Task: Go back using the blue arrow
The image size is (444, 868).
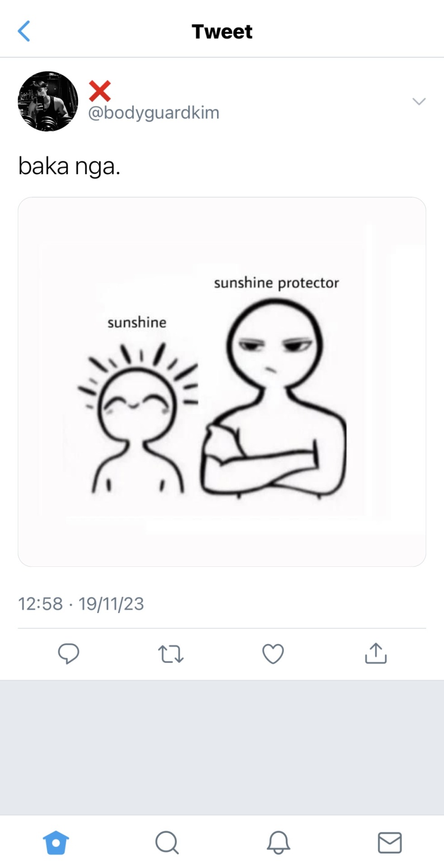Action: click(x=24, y=31)
